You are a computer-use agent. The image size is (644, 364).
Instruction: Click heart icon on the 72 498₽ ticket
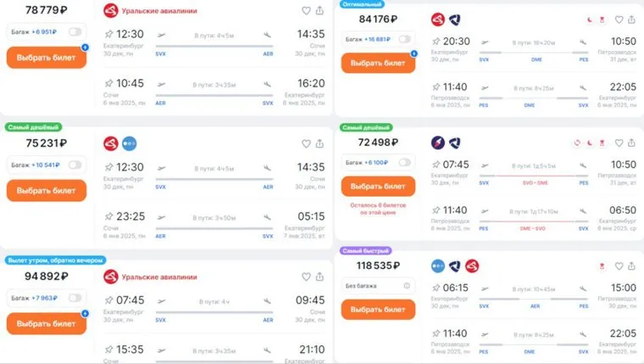(619, 143)
